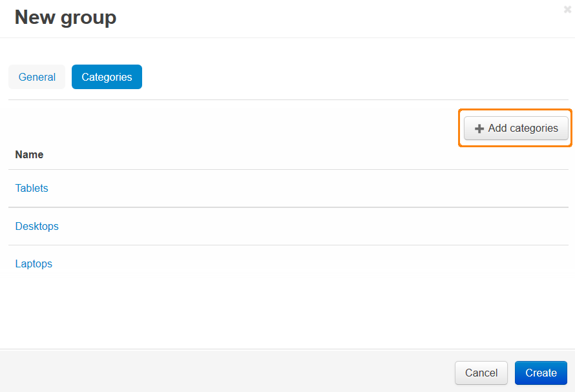Click the plus icon on Add categories
Screen dimensions: 575x392
click(x=479, y=129)
